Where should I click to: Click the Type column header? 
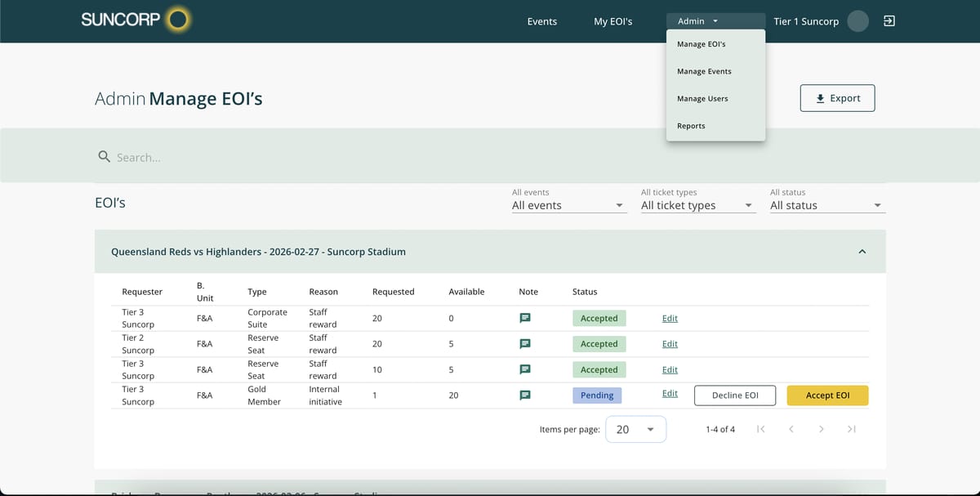(257, 292)
